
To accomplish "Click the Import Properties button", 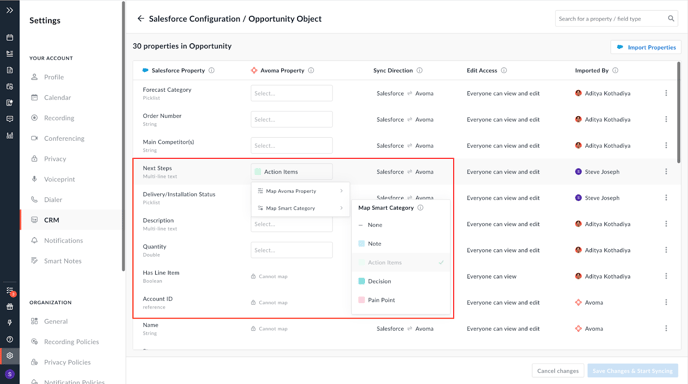I will tap(646, 47).
